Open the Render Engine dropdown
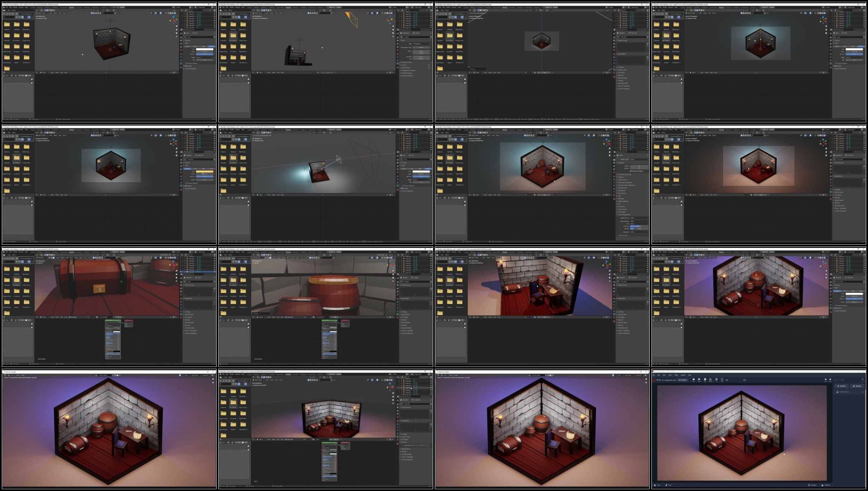Image resolution: width=868 pixels, height=491 pixels. click(639, 159)
